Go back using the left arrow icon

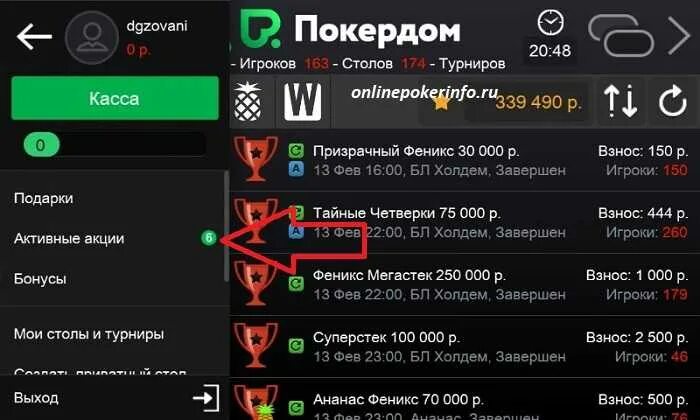pos(34,36)
